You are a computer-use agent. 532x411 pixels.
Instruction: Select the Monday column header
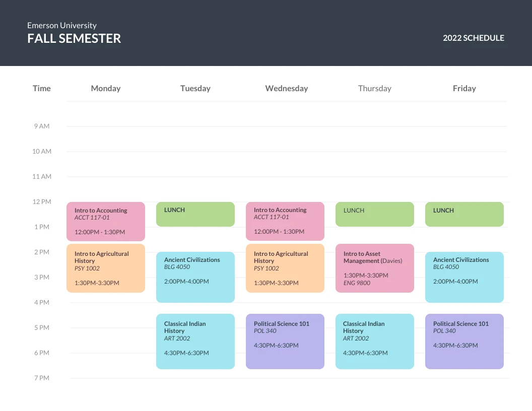[x=106, y=88]
